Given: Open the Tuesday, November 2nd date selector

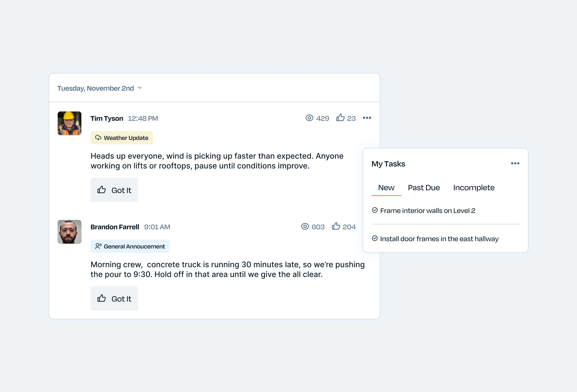Looking at the screenshot, I should pyautogui.click(x=95, y=88).
